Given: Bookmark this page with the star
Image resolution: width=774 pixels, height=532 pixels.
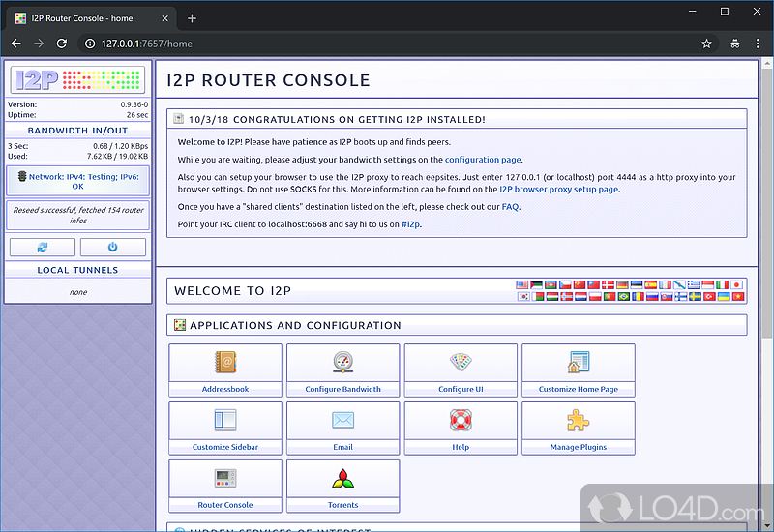Looking at the screenshot, I should pyautogui.click(x=707, y=44).
